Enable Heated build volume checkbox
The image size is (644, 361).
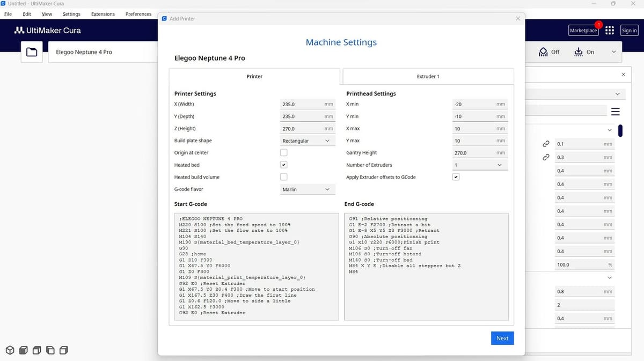283,177
